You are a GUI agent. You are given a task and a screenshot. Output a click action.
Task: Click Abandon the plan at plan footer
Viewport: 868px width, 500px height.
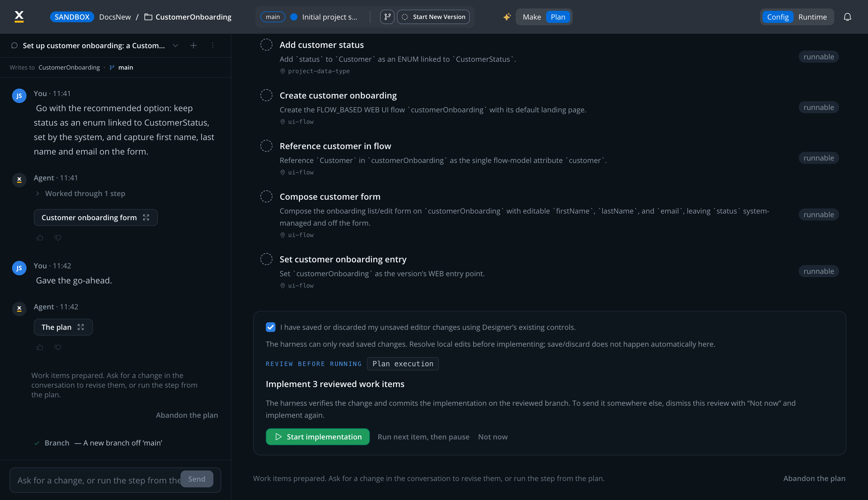click(x=814, y=478)
